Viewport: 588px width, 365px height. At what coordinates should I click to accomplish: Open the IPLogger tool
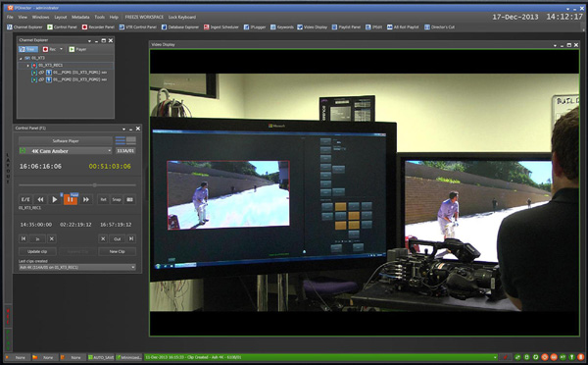click(255, 27)
